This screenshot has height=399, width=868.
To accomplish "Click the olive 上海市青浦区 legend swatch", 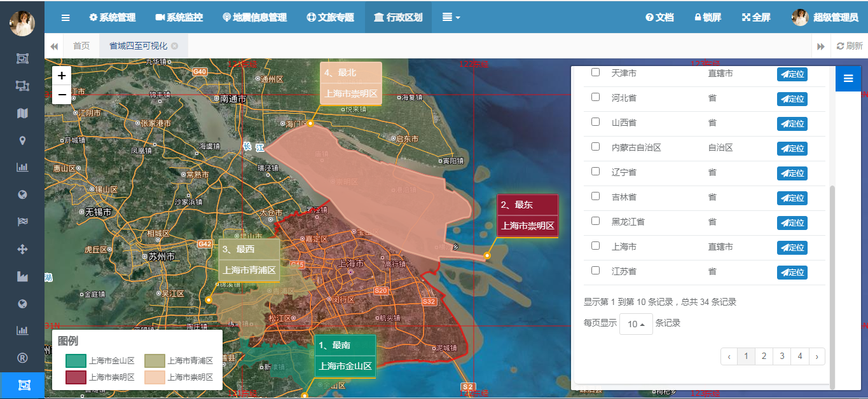I will point(155,361).
